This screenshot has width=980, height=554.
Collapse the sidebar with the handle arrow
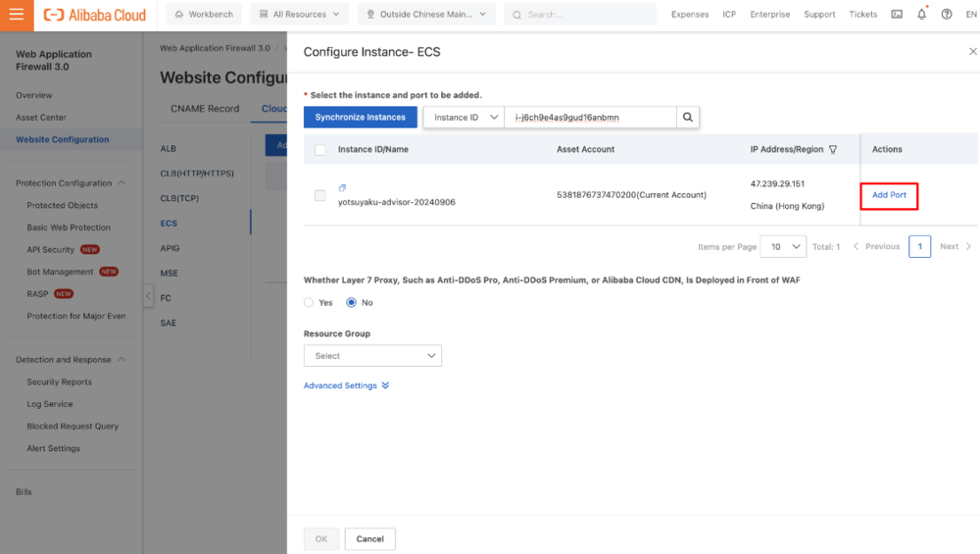pos(148,296)
